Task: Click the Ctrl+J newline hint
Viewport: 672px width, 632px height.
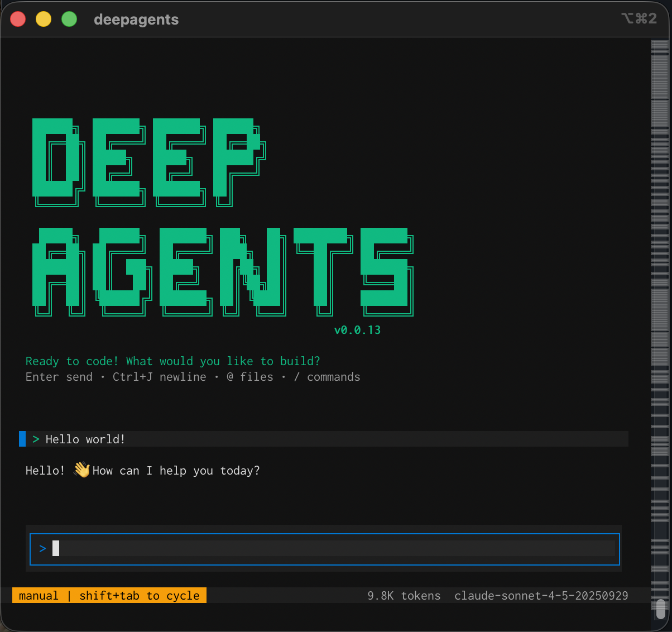Action: pyautogui.click(x=159, y=376)
